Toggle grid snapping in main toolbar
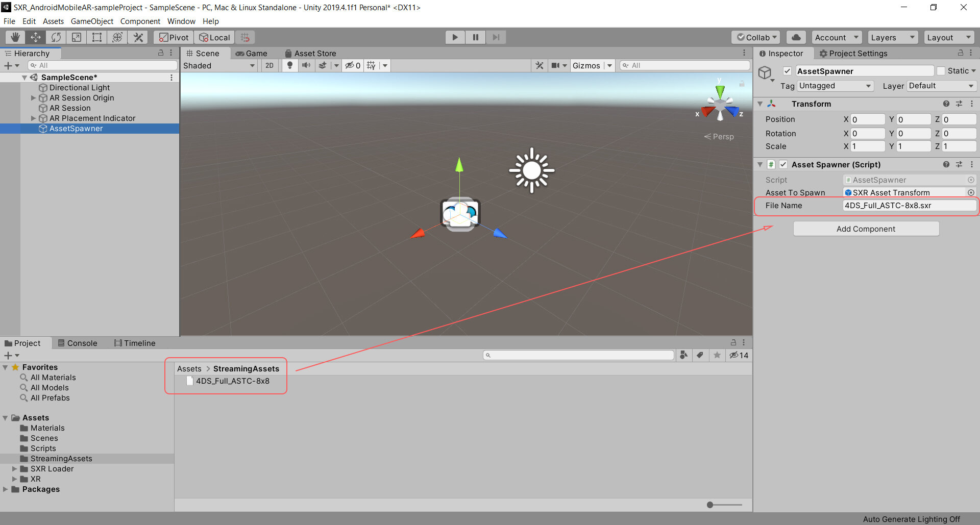 (x=245, y=37)
